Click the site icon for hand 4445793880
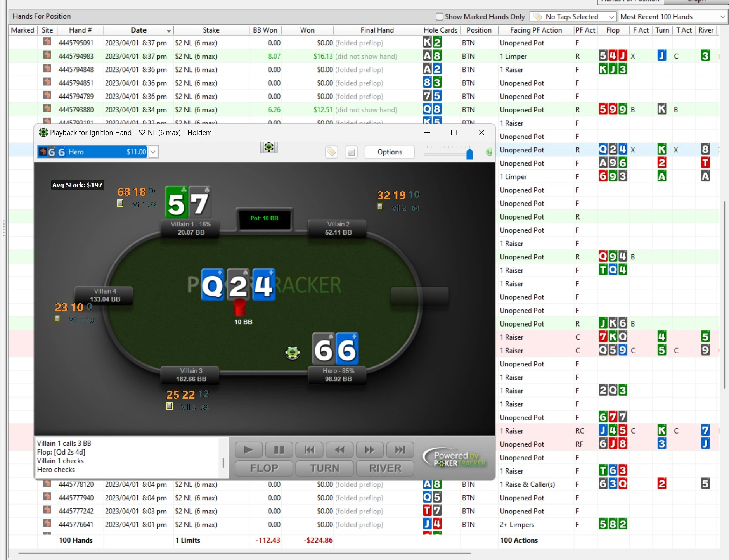Image resolution: width=729 pixels, height=560 pixels. pos(47,109)
